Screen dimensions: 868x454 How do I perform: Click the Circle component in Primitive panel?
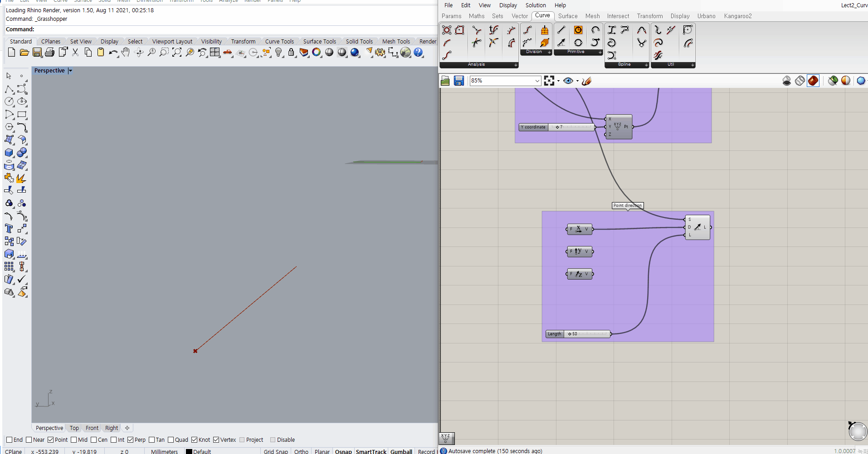tap(578, 43)
